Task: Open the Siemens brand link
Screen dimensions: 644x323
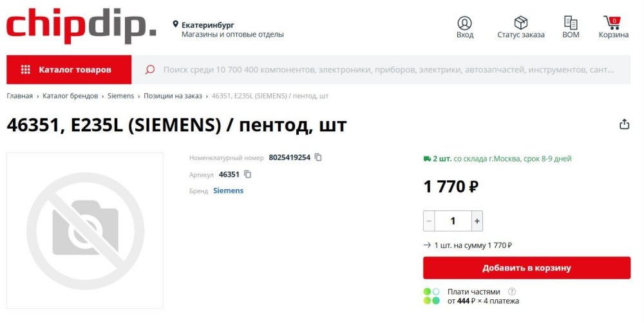Action: (228, 190)
